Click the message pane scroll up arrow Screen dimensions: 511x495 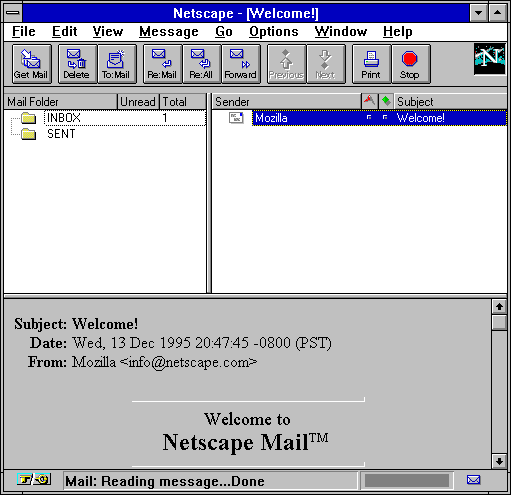(499, 306)
